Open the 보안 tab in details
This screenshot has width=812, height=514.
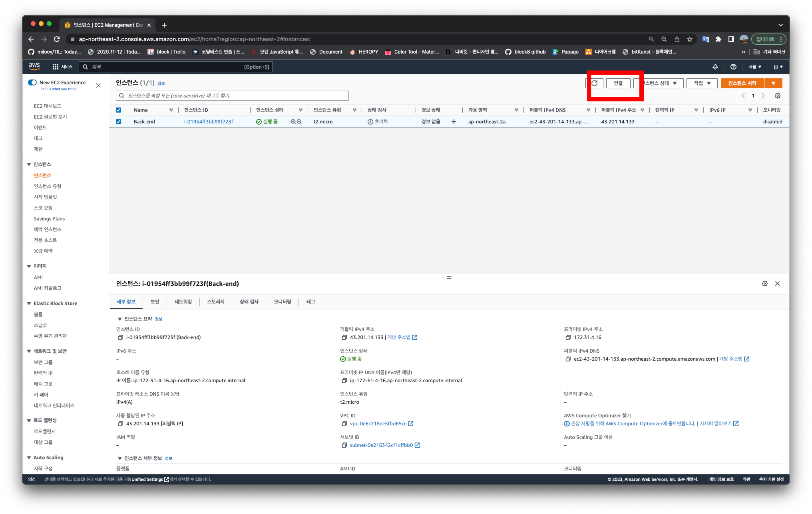pos(155,302)
